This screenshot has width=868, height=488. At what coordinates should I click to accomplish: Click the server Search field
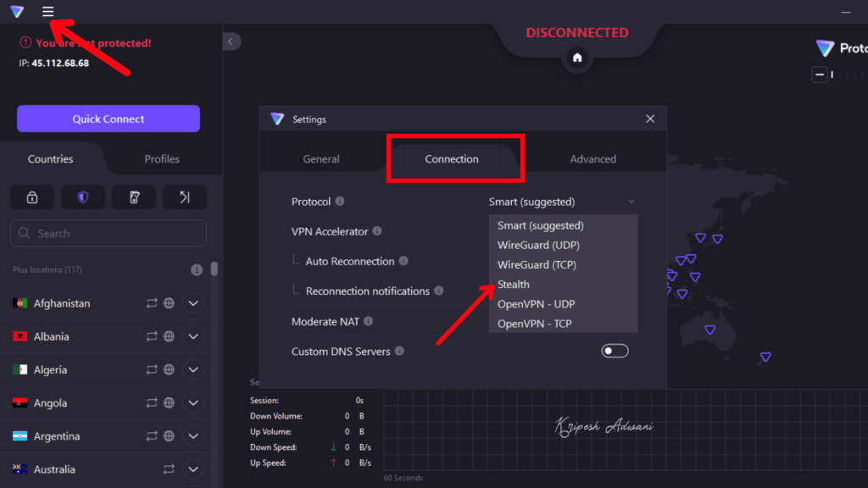click(x=108, y=233)
